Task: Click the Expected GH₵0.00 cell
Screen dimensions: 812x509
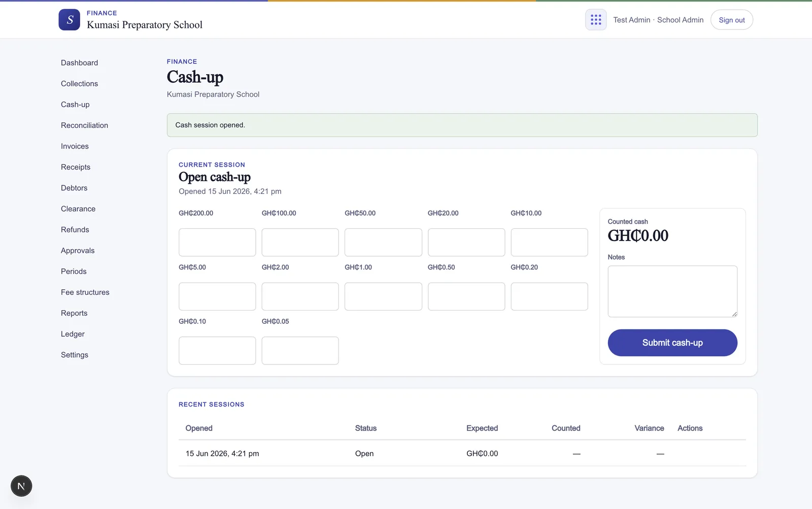Action: click(x=482, y=454)
